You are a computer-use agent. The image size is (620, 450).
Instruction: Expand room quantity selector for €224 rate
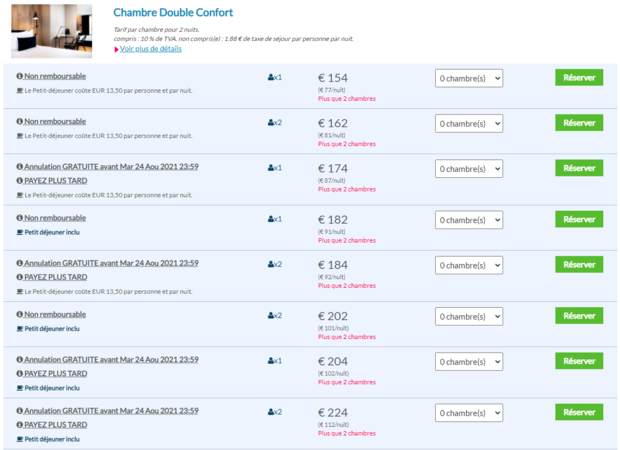[469, 413]
